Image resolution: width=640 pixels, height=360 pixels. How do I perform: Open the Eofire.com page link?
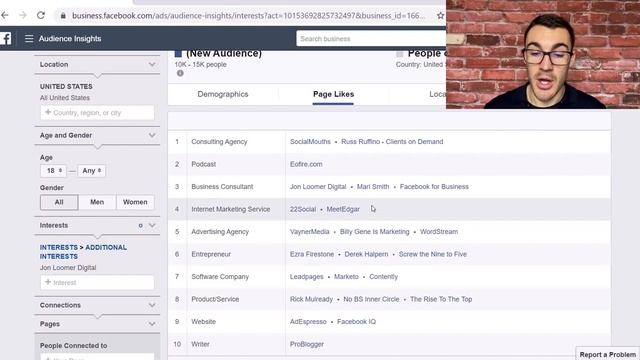306,164
